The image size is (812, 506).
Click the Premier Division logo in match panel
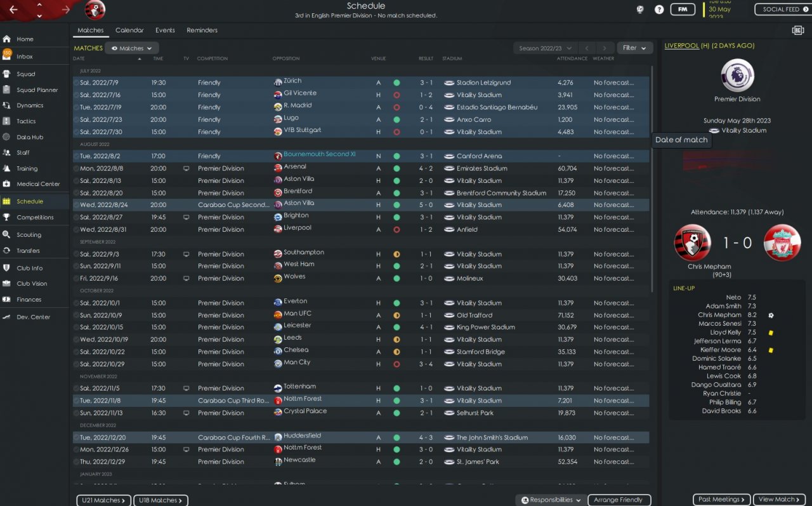(x=737, y=76)
